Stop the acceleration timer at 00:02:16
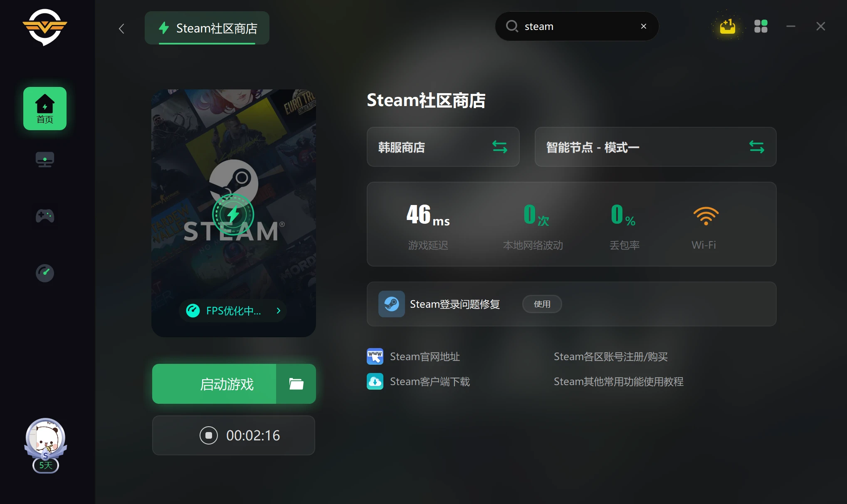847x504 pixels. 209,435
